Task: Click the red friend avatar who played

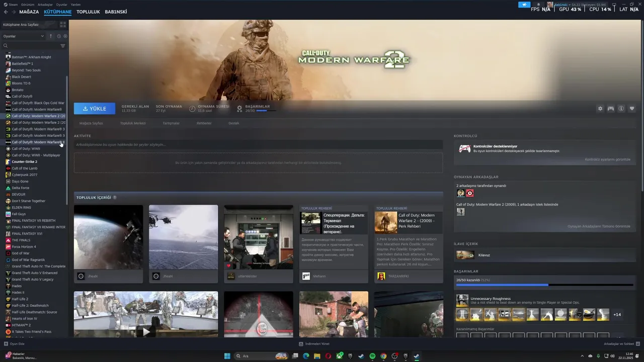Action: (x=470, y=193)
